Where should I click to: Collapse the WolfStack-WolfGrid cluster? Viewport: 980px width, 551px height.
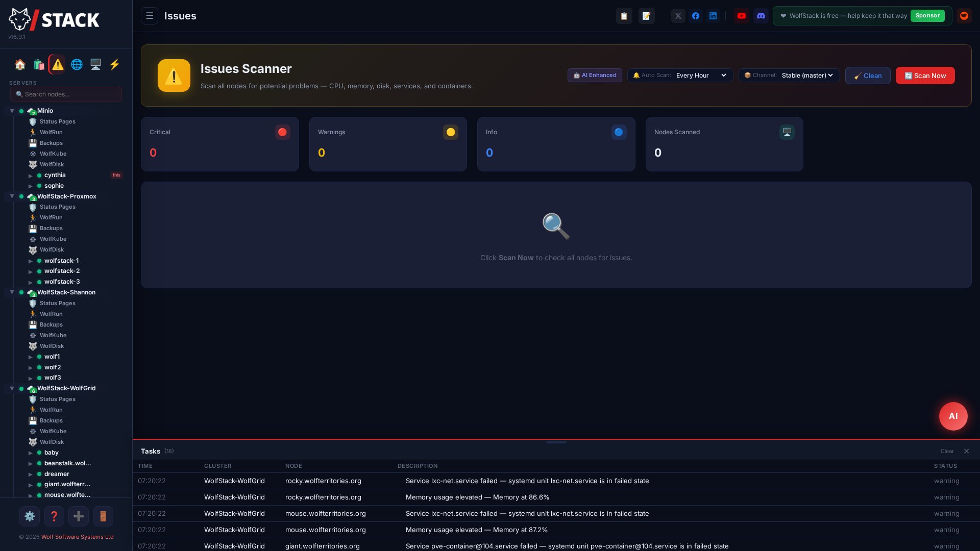point(12,388)
